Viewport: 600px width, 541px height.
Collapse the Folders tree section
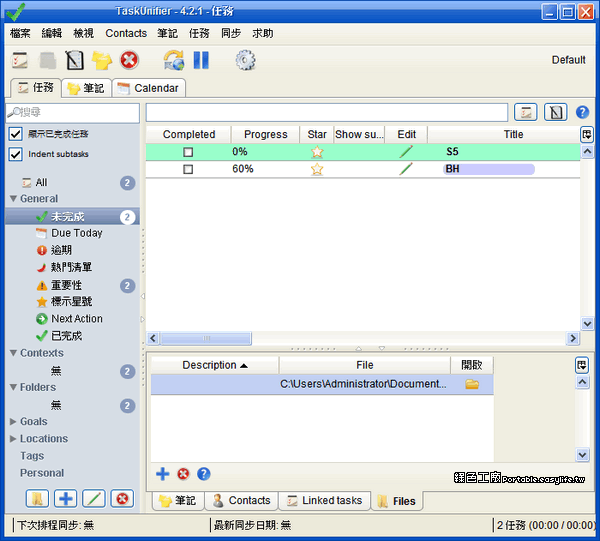tap(13, 388)
